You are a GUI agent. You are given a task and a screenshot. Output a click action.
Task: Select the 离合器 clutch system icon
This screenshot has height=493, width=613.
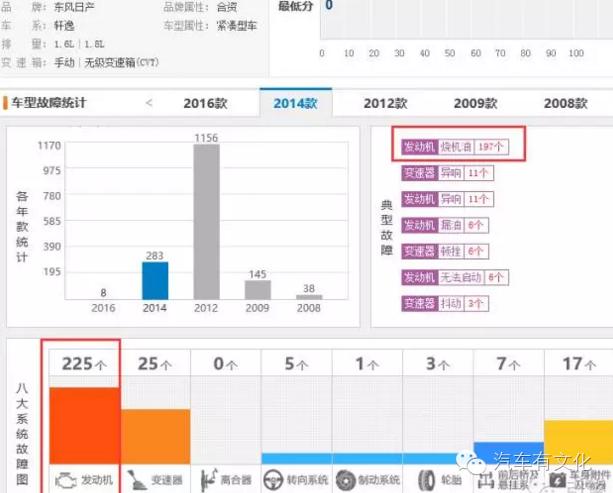[207, 479]
